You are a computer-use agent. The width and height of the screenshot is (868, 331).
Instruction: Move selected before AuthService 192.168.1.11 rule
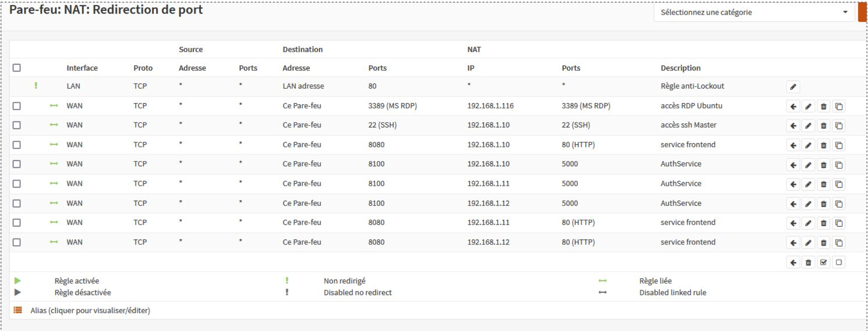(793, 185)
